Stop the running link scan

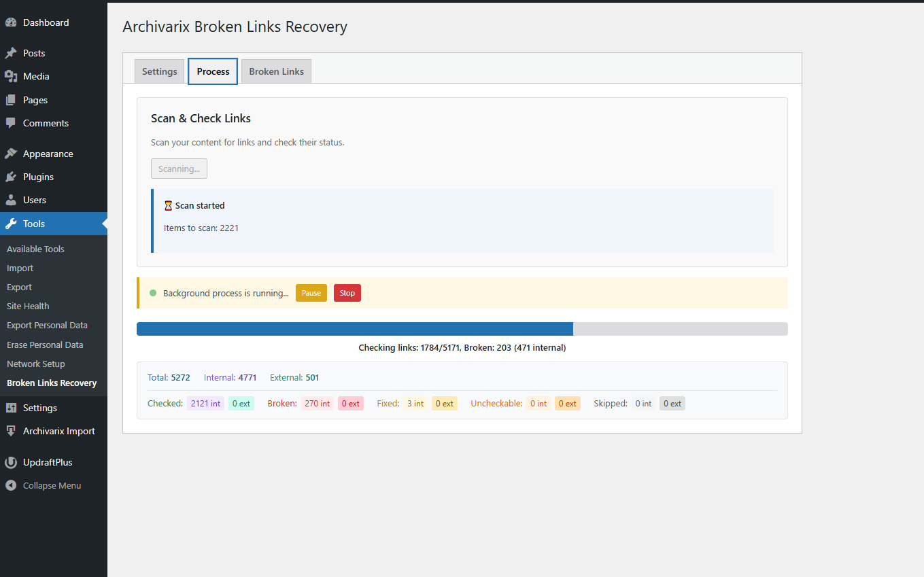[x=347, y=292]
